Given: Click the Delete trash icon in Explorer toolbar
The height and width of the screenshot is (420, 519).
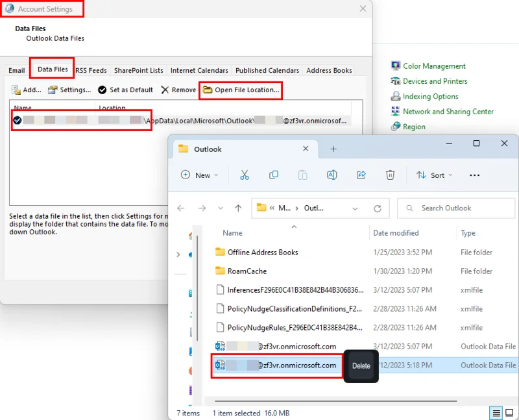Looking at the screenshot, I should 390,175.
